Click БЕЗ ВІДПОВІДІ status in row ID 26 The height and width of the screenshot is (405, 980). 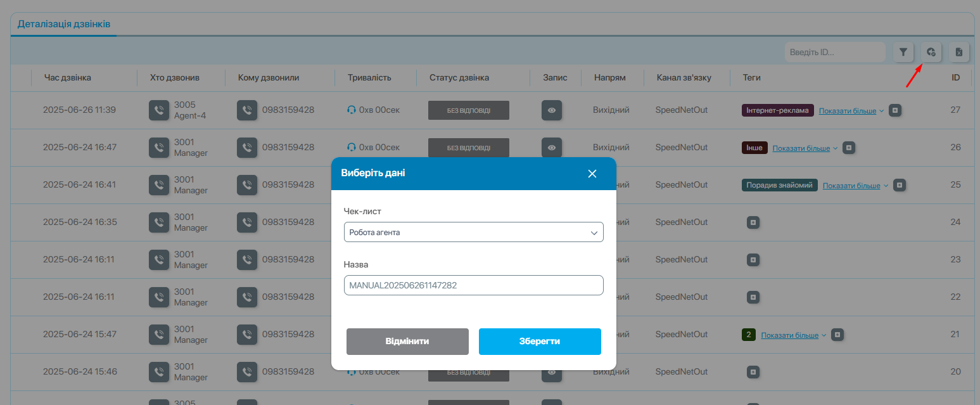pos(469,148)
